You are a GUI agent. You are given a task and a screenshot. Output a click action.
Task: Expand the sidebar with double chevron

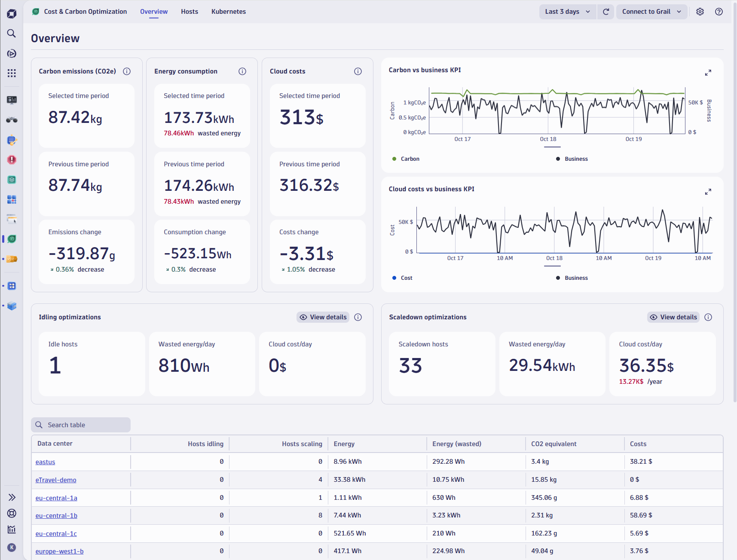12,497
